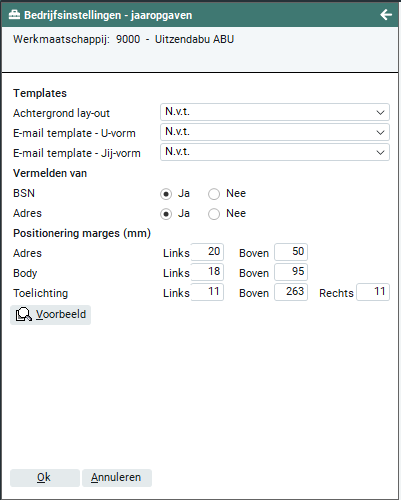Select Nee for BSN
The height and width of the screenshot is (500, 401).
(214, 194)
